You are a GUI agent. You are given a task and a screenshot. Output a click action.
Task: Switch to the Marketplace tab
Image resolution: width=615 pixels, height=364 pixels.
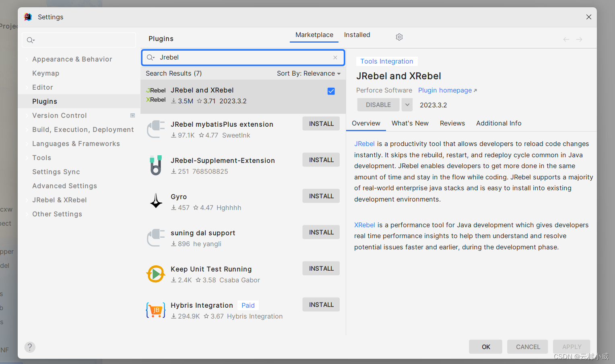click(314, 35)
